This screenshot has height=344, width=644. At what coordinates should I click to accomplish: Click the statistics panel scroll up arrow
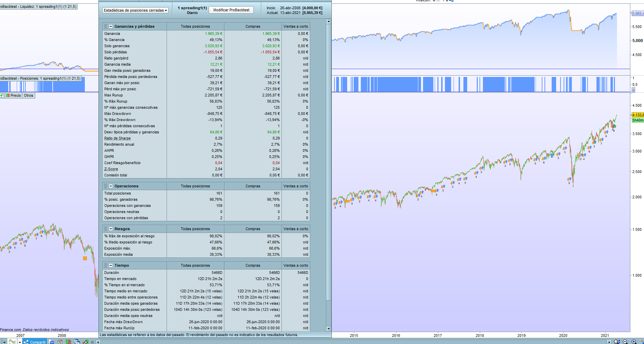(x=329, y=22)
